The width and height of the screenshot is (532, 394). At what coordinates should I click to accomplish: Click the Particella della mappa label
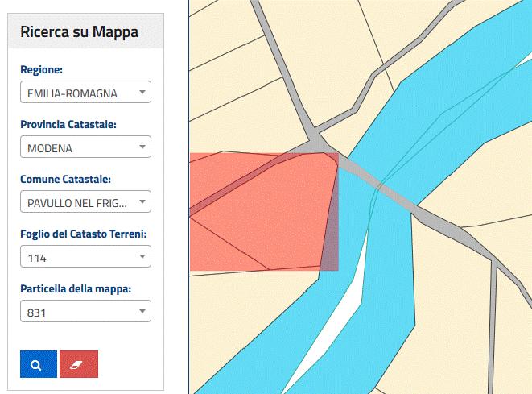coord(75,288)
